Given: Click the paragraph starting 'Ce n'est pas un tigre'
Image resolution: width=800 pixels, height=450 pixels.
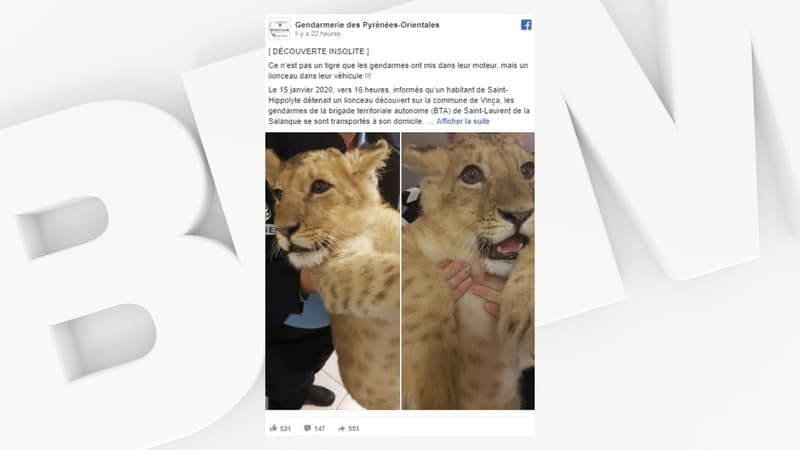Looking at the screenshot, I should pos(398,70).
